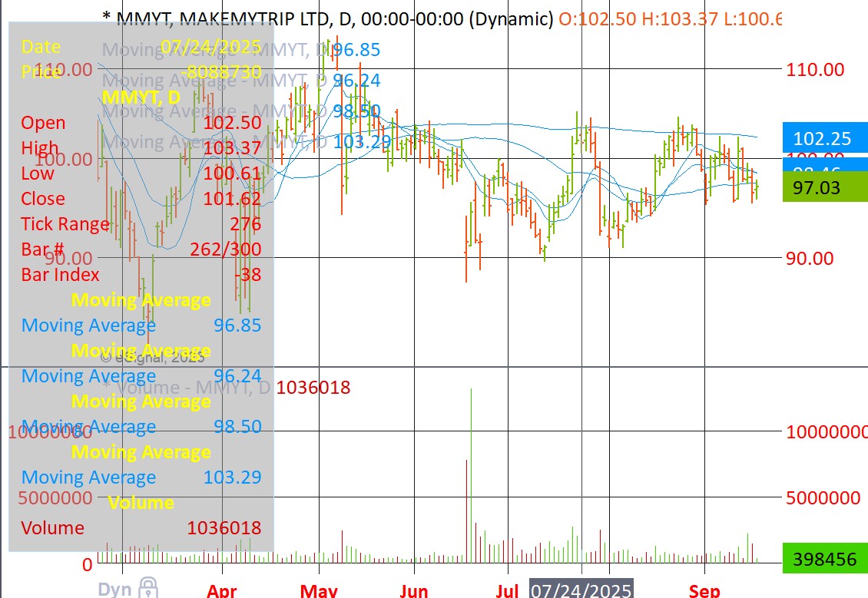Screen dimensions: 868x598
Task: Click the 5000000 label on right volume axis
Action: click(822, 498)
